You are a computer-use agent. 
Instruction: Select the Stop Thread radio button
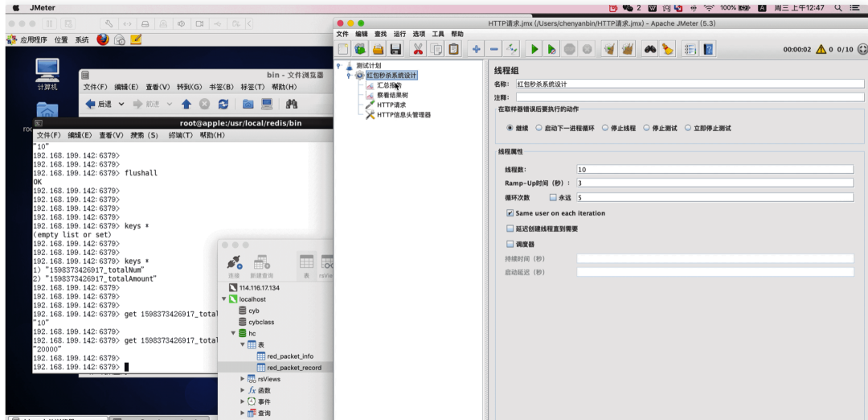pyautogui.click(x=605, y=128)
